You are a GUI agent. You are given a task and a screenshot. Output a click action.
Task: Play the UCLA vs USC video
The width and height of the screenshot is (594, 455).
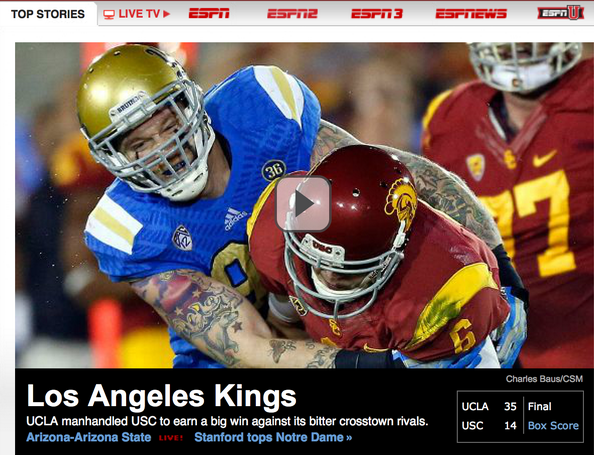[303, 204]
